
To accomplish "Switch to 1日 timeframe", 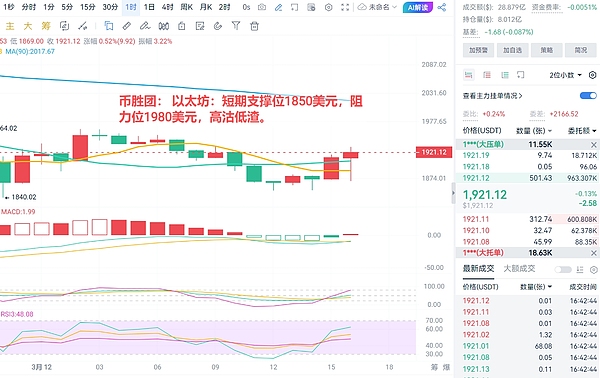I will point(149,7).
